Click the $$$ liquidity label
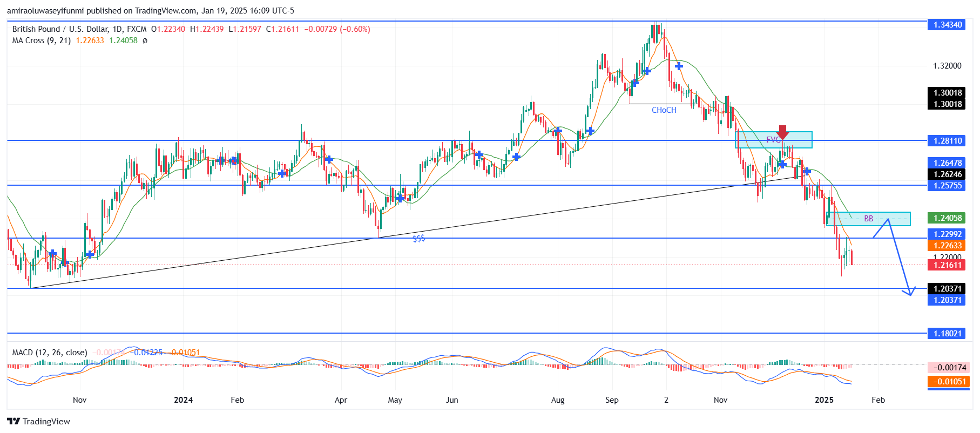The image size is (980, 433). (x=418, y=239)
